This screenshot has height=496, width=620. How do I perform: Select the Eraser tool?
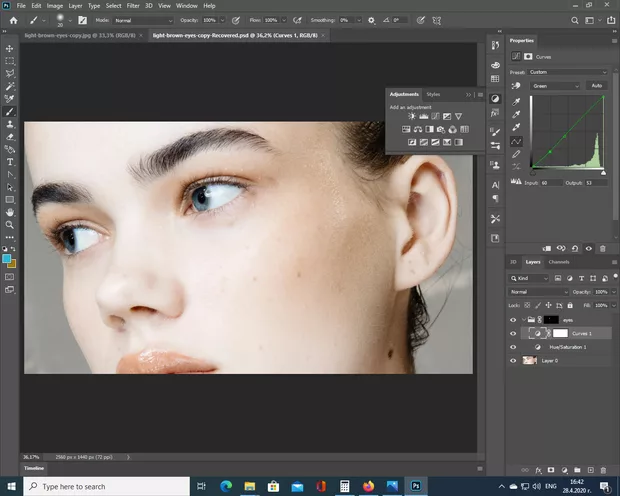11,136
